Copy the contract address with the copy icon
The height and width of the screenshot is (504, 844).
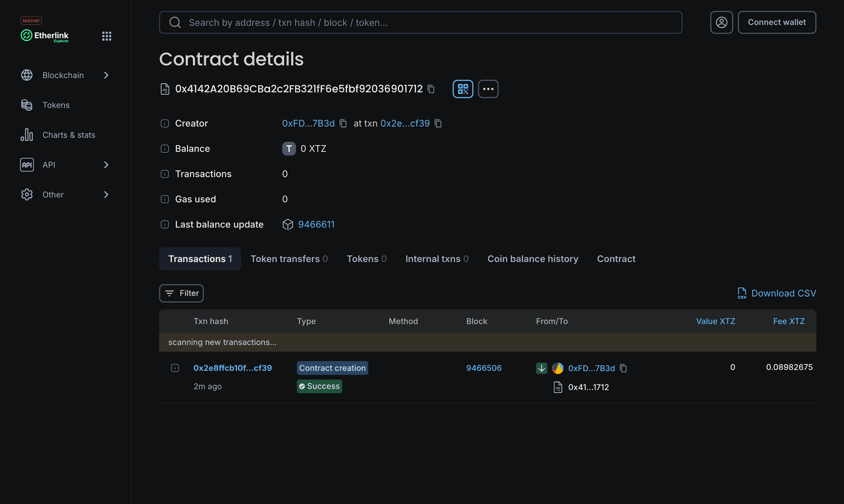point(431,89)
